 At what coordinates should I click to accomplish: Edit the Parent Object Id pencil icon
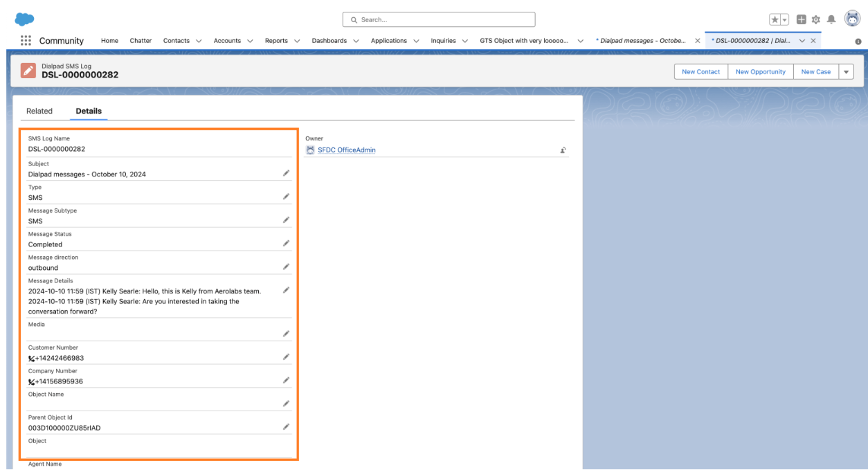(286, 426)
